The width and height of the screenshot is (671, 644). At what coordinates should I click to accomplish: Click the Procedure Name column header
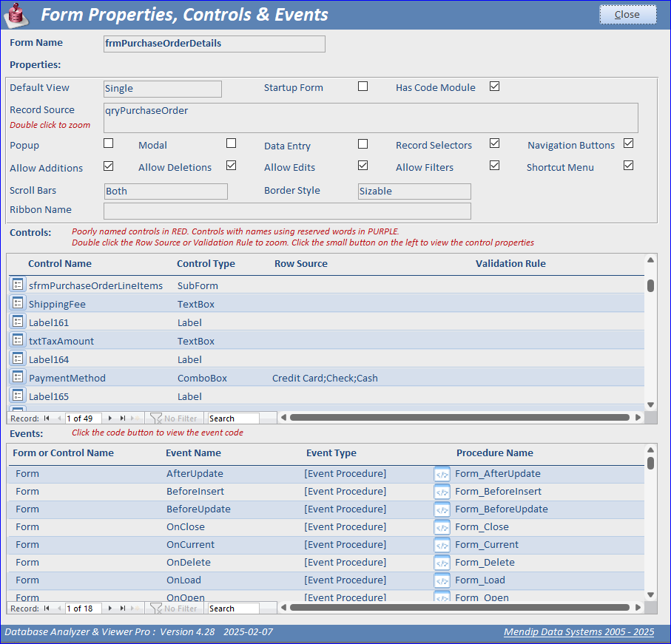click(495, 453)
